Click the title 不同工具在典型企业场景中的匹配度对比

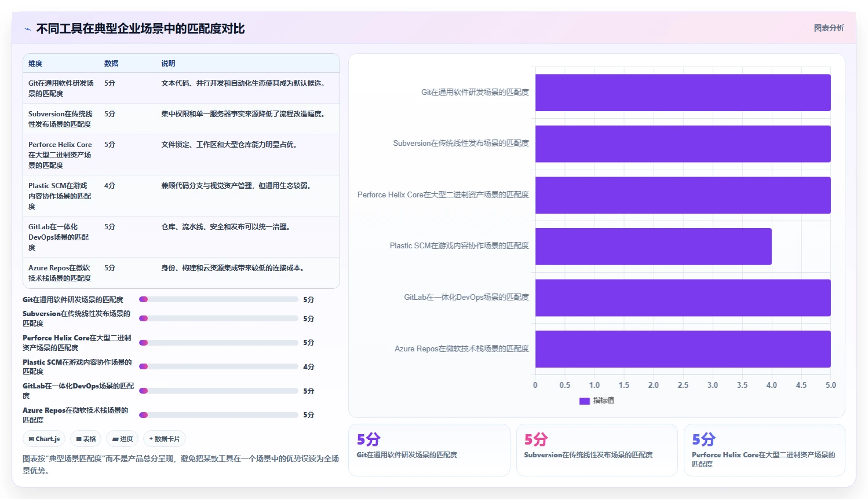[140, 29]
